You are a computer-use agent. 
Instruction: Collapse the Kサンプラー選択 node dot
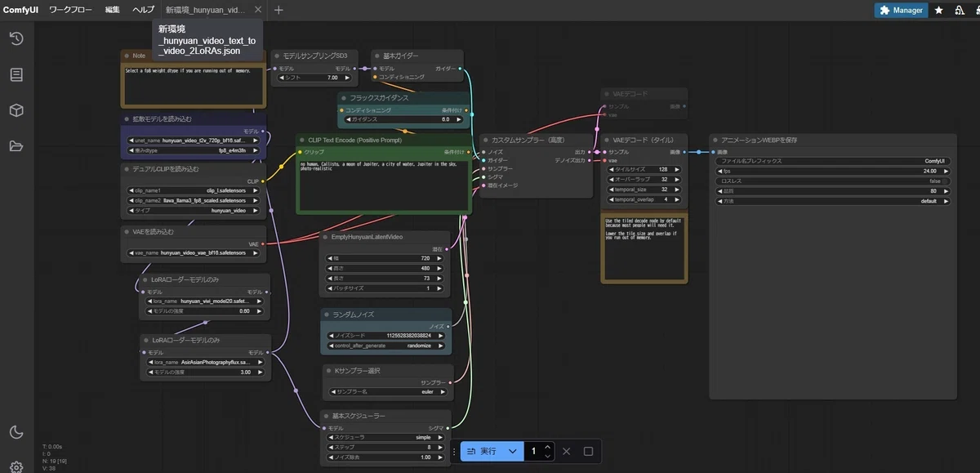click(328, 370)
